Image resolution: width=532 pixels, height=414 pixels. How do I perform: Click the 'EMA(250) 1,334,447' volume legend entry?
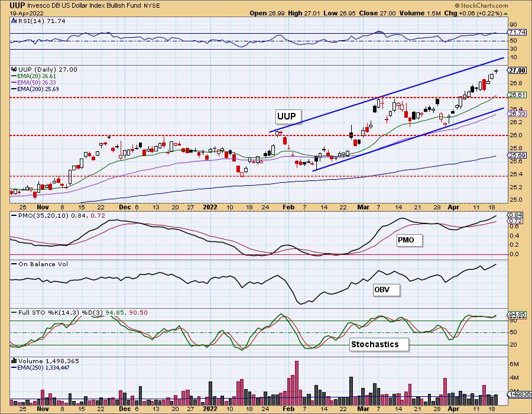[43, 367]
